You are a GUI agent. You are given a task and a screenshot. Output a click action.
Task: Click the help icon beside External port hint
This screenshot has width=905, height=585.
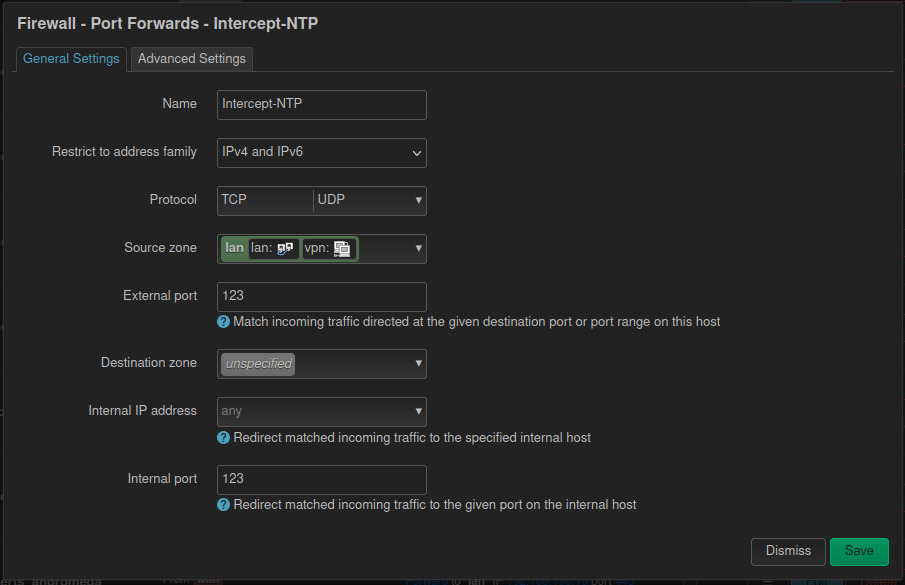(223, 322)
